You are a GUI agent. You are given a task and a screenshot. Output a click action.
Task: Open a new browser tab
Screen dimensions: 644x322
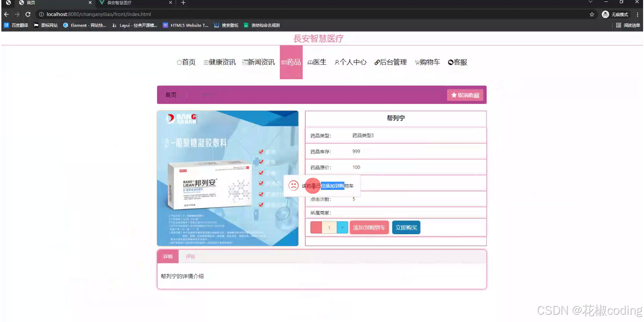click(x=183, y=3)
